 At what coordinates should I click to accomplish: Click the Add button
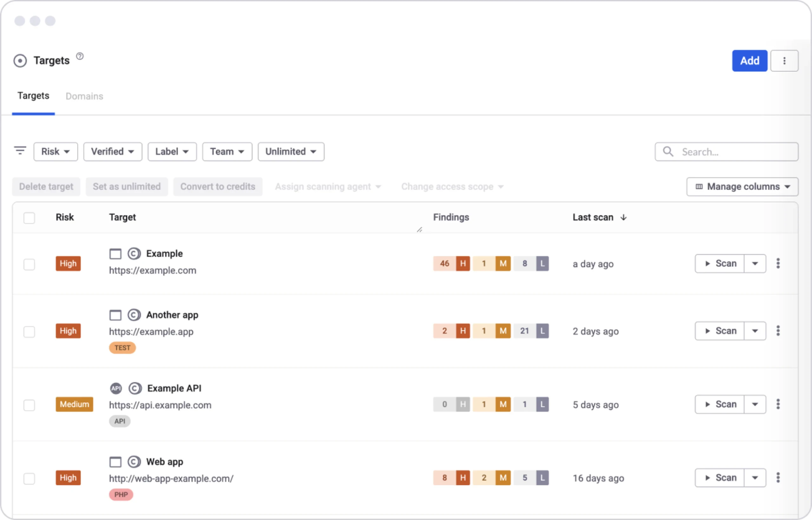pyautogui.click(x=750, y=60)
